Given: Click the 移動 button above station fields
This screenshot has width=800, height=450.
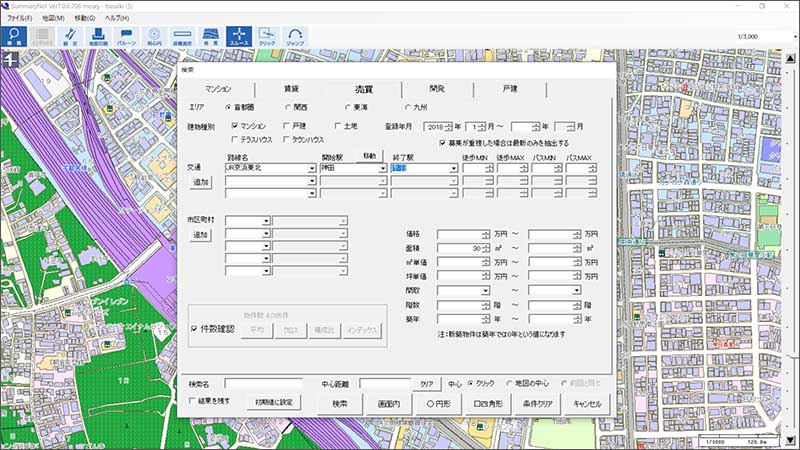Looking at the screenshot, I should 370,156.
